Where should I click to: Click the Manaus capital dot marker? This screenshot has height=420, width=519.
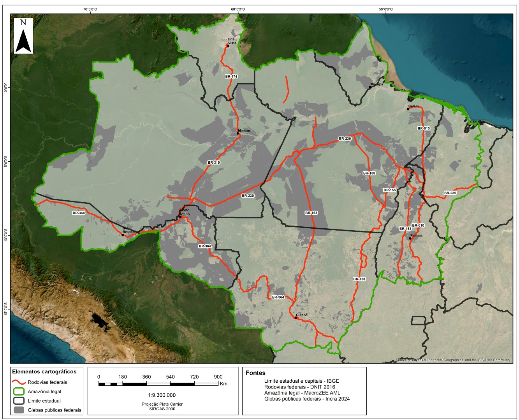[238, 133]
